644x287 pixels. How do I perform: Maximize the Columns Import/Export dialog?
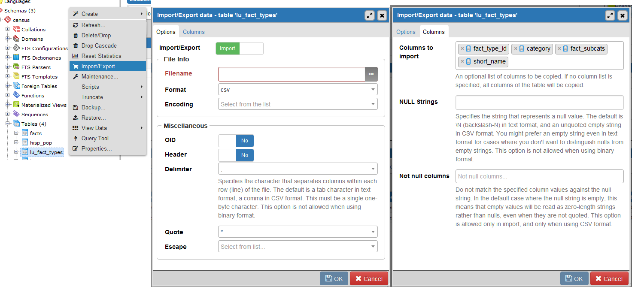[610, 15]
